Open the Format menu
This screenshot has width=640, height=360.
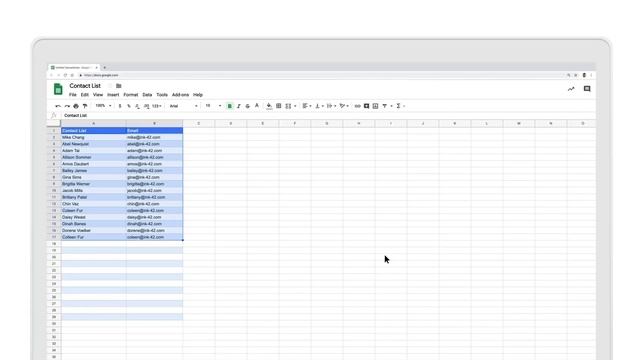coord(131,95)
